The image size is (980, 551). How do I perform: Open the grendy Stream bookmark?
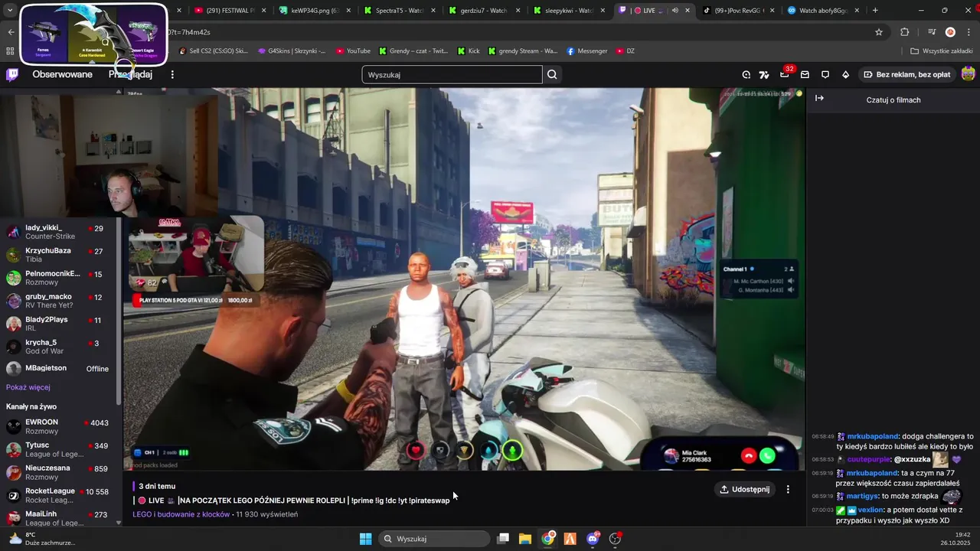[523, 51]
